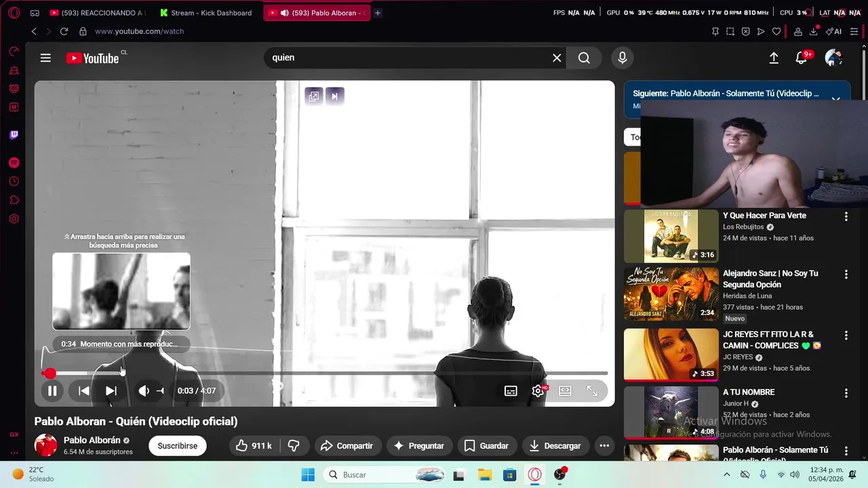The width and height of the screenshot is (868, 488).
Task: Dislike the video
Action: pyautogui.click(x=294, y=445)
